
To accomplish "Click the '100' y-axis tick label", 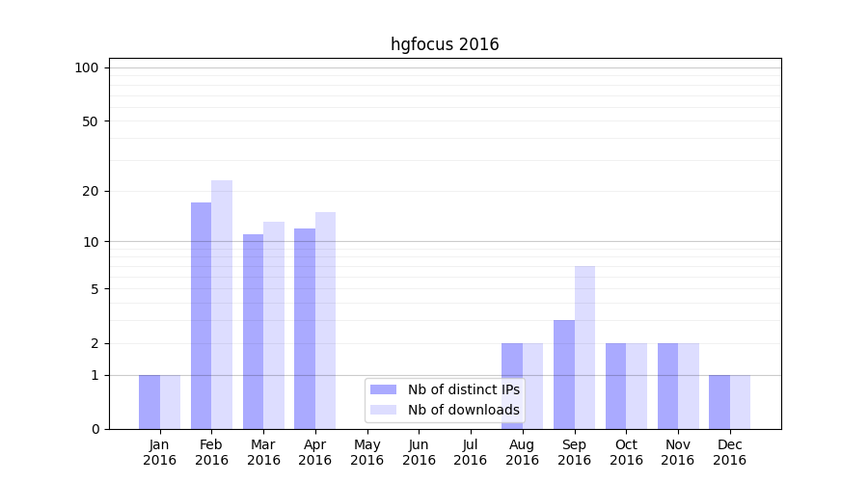I will (x=87, y=67).
